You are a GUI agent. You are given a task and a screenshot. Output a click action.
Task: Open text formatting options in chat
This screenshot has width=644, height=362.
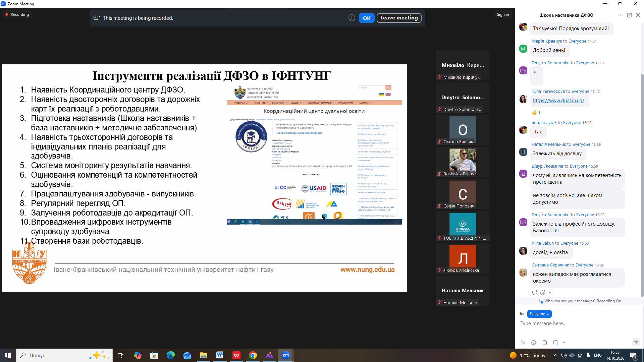(523, 343)
